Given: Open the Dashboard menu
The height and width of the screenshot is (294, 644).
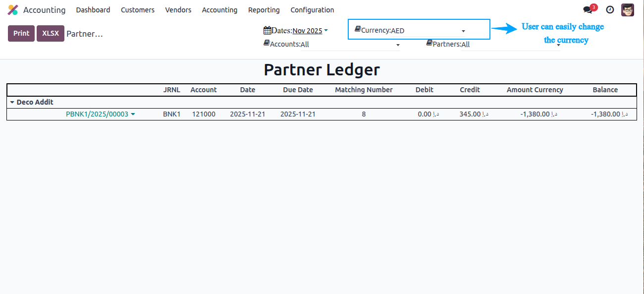Looking at the screenshot, I should click(x=93, y=10).
